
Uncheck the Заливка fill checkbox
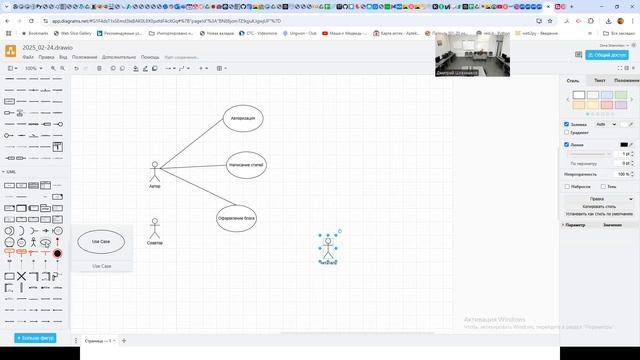coord(567,124)
